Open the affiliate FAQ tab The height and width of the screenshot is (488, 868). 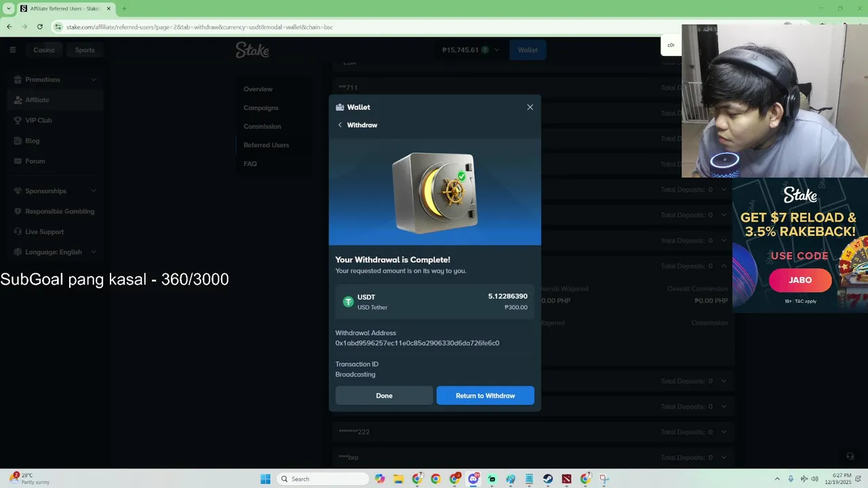click(x=250, y=163)
